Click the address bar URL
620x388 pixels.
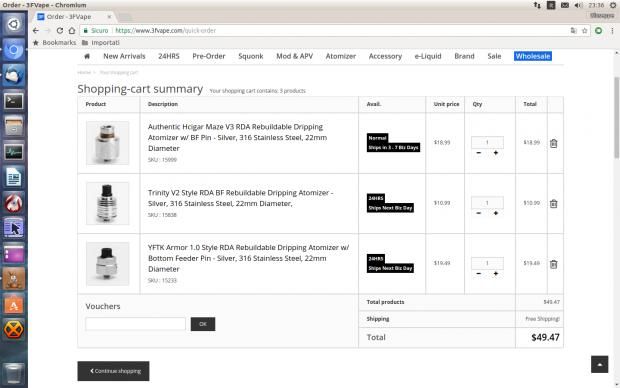pyautogui.click(x=166, y=30)
